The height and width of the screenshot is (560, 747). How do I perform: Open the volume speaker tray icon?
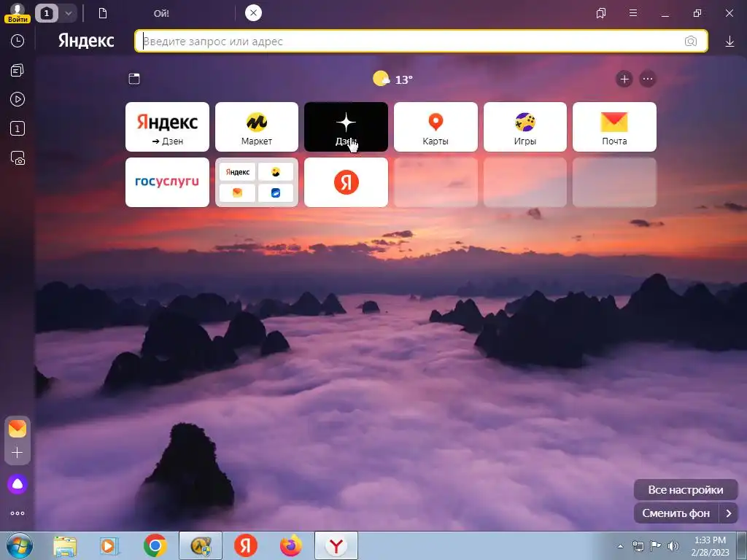(673, 546)
